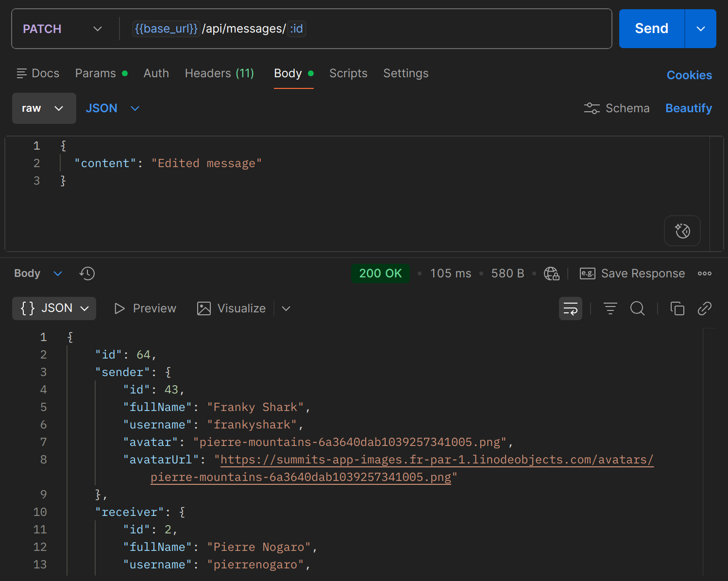
Task: Open the Cookies link
Action: 689,75
